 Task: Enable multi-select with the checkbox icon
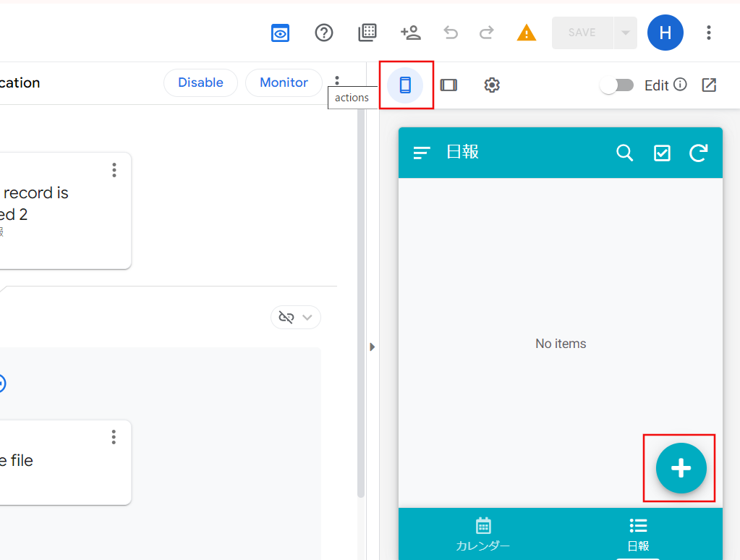tap(661, 153)
